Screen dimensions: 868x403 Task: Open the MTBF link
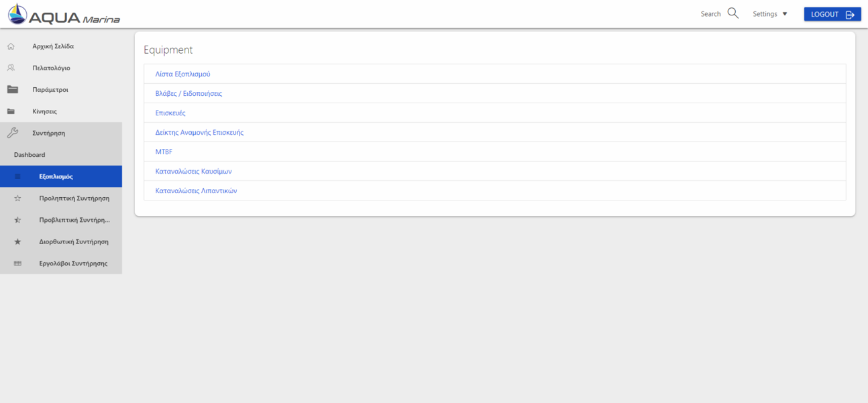tap(164, 152)
